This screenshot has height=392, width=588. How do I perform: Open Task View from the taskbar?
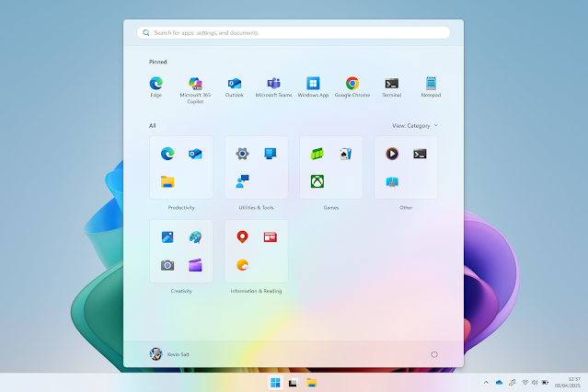pos(293,383)
